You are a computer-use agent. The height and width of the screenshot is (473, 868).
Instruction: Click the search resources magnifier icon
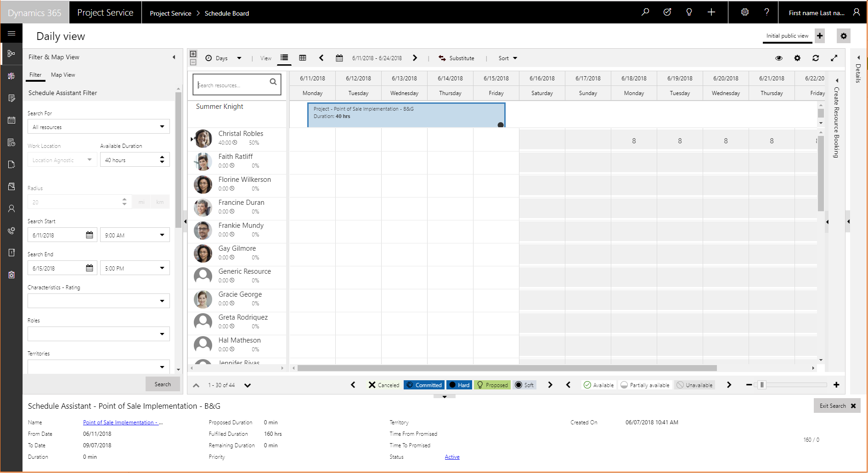273,82
